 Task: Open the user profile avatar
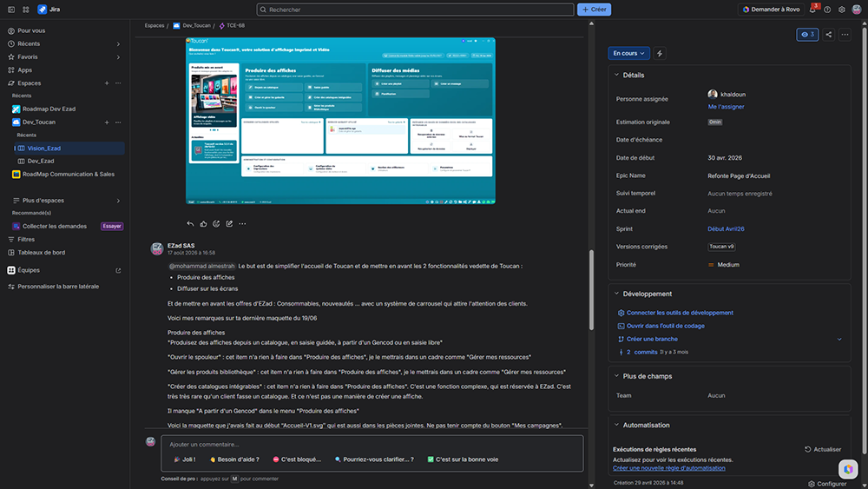857,10
